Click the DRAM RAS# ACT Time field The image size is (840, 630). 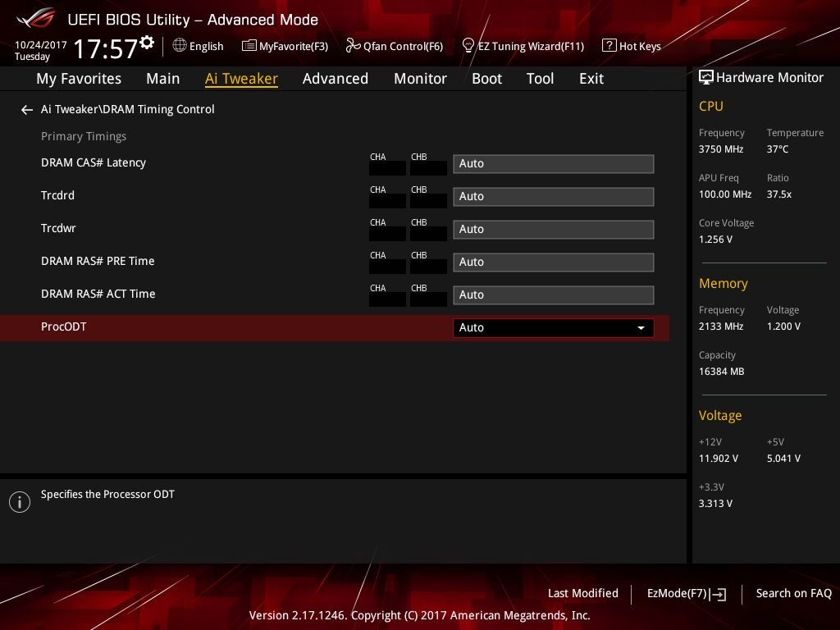coord(554,295)
